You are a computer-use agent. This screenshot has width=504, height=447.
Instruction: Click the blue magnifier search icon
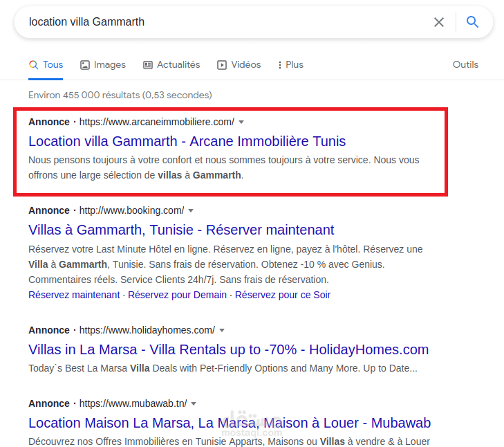(472, 22)
